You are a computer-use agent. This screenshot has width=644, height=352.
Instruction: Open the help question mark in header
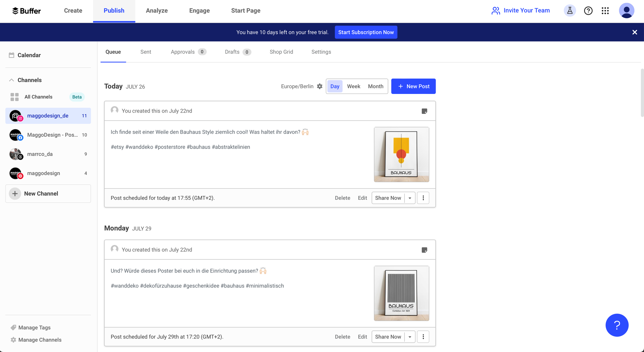click(x=588, y=11)
